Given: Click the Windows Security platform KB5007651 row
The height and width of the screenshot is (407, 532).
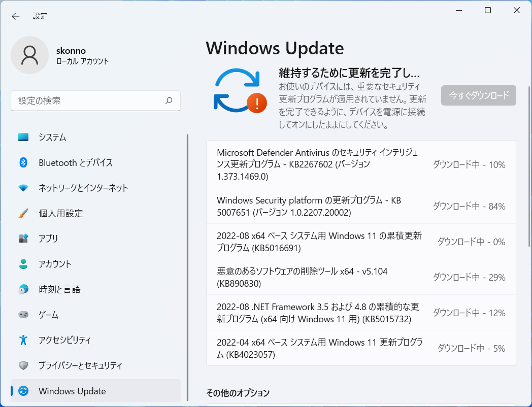Looking at the screenshot, I should (361, 206).
